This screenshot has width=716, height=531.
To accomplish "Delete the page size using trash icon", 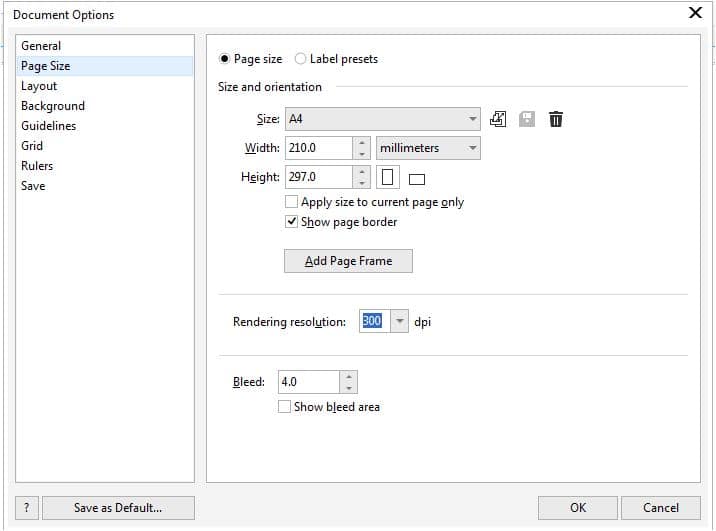I will 556,119.
